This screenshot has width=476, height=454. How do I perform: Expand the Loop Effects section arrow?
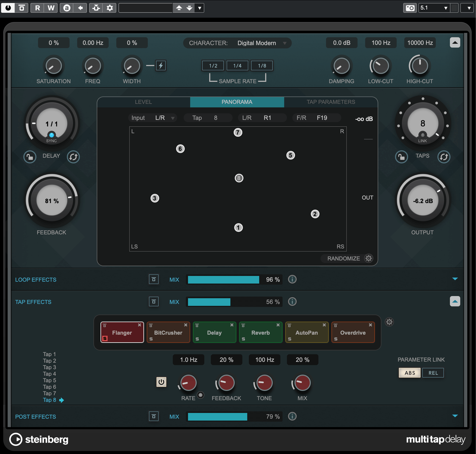tap(455, 279)
